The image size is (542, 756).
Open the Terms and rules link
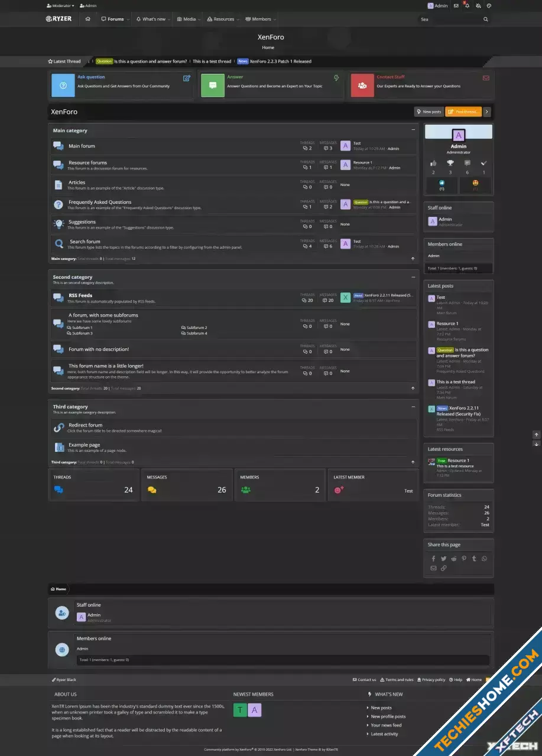coord(397,680)
